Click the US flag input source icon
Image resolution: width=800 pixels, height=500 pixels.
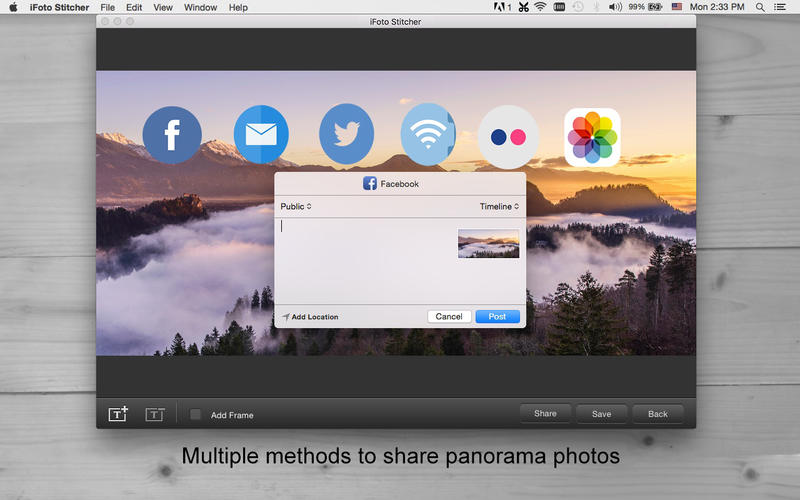point(677,7)
